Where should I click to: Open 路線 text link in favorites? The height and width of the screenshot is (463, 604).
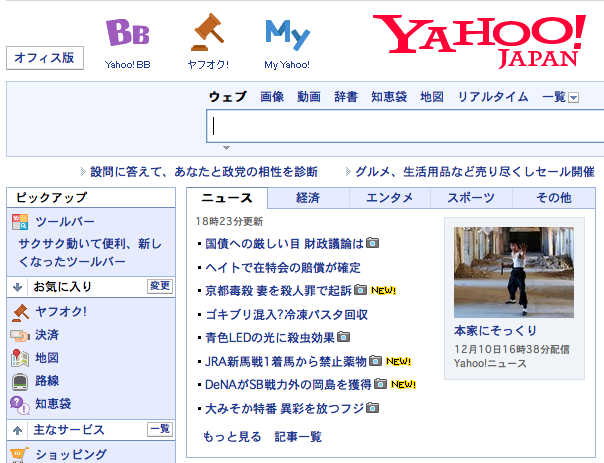tap(47, 381)
